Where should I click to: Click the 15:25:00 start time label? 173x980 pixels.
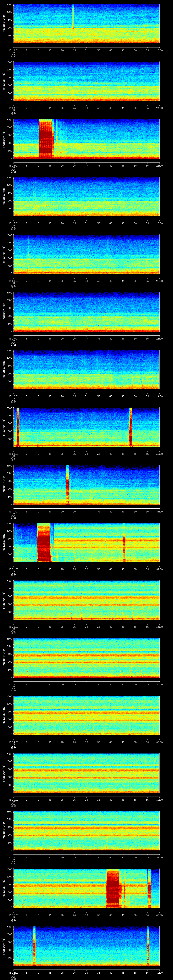coord(13,223)
